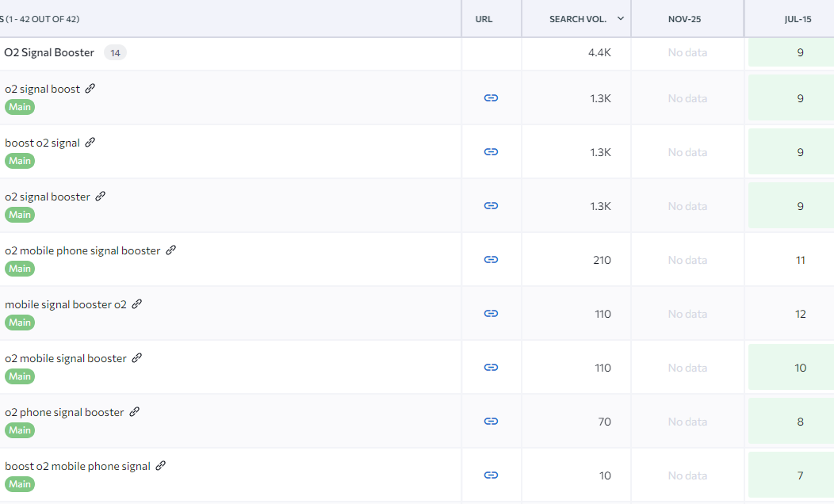Click the 14 keyword count badge
Image resolution: width=834 pixels, height=504 pixels.
(115, 52)
